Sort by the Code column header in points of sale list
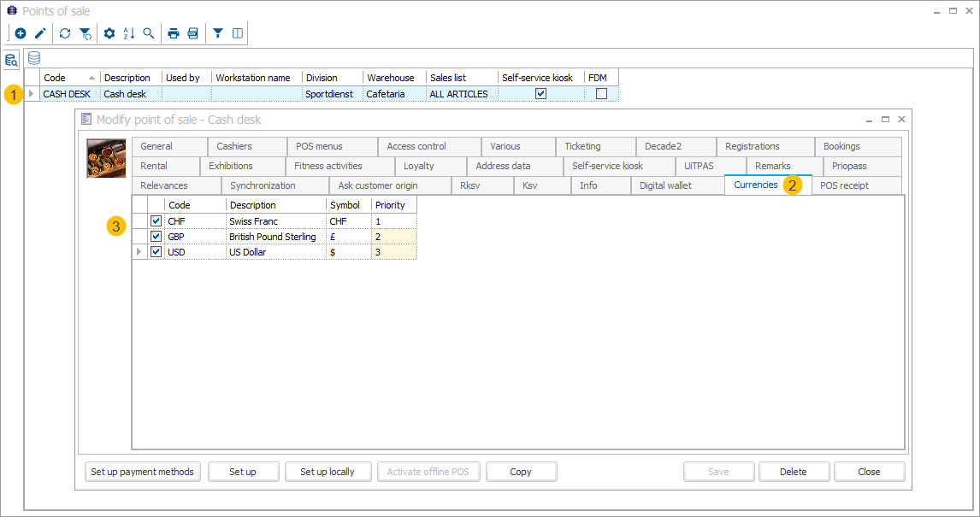 (68, 78)
